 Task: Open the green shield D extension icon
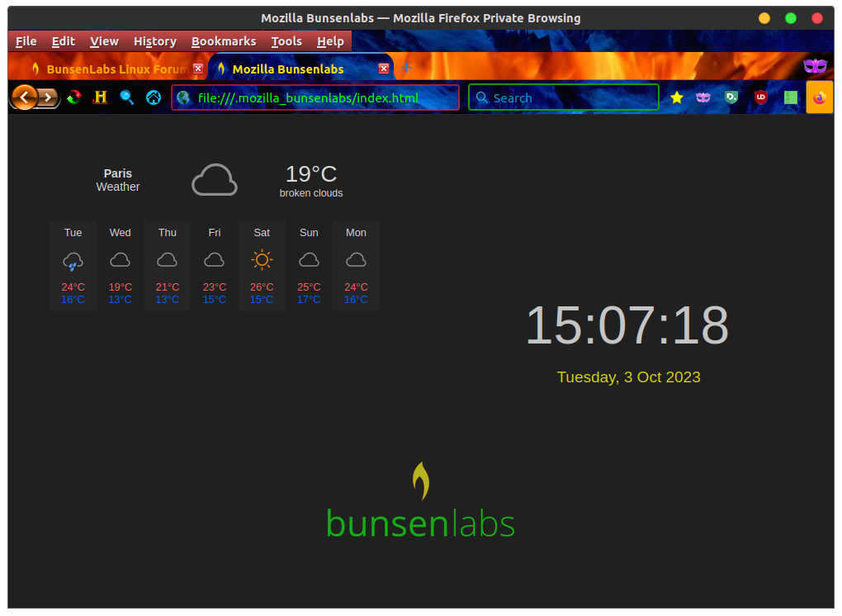pos(731,97)
